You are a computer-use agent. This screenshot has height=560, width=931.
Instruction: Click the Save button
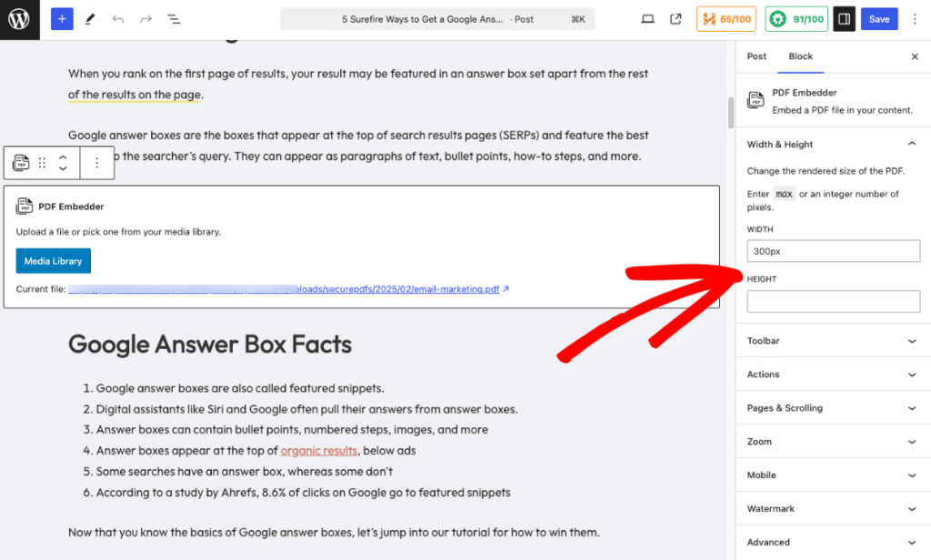tap(879, 19)
